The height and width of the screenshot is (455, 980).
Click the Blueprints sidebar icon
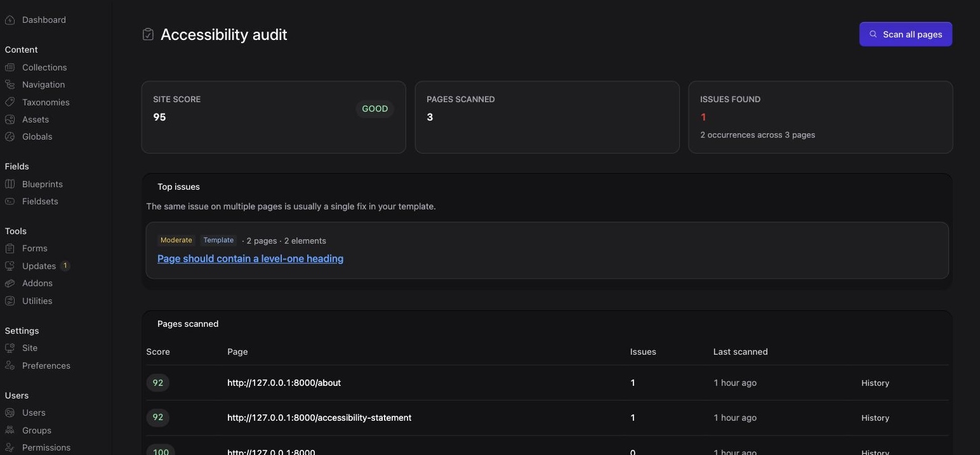pos(10,184)
